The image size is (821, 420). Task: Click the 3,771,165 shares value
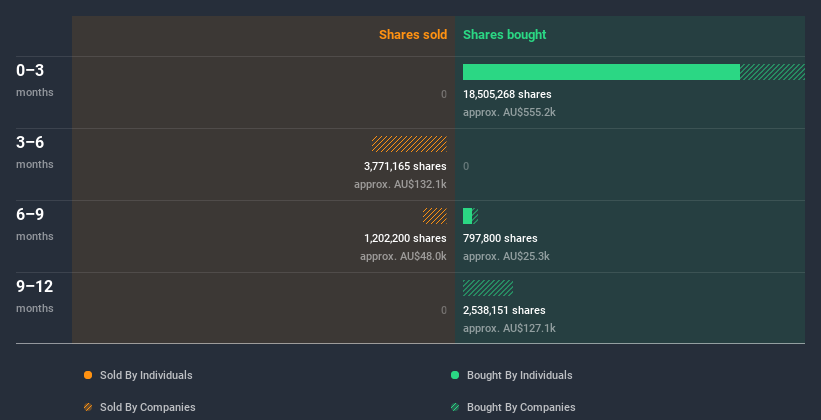405,166
